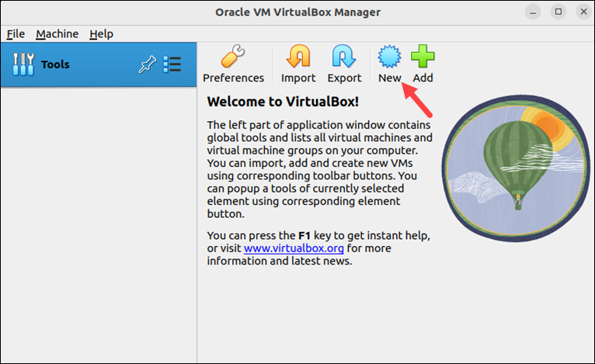
Task: Open the Machine menu
Action: [x=57, y=34]
